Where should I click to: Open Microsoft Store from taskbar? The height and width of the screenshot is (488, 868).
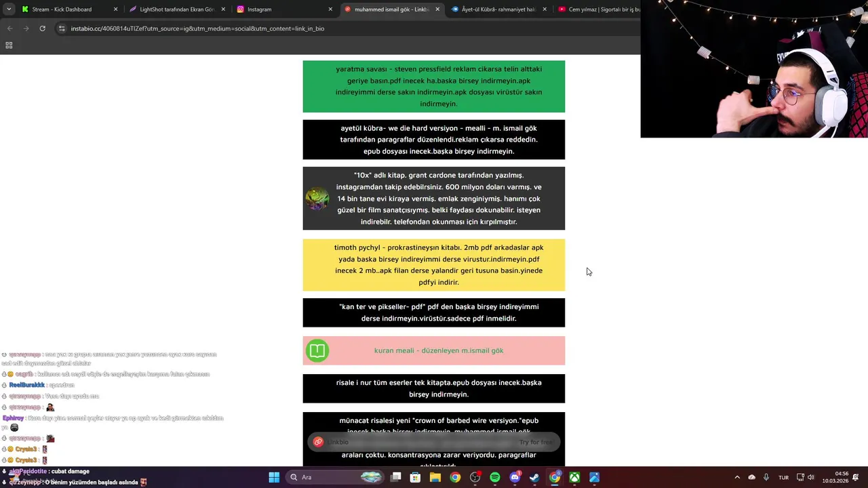click(x=416, y=477)
